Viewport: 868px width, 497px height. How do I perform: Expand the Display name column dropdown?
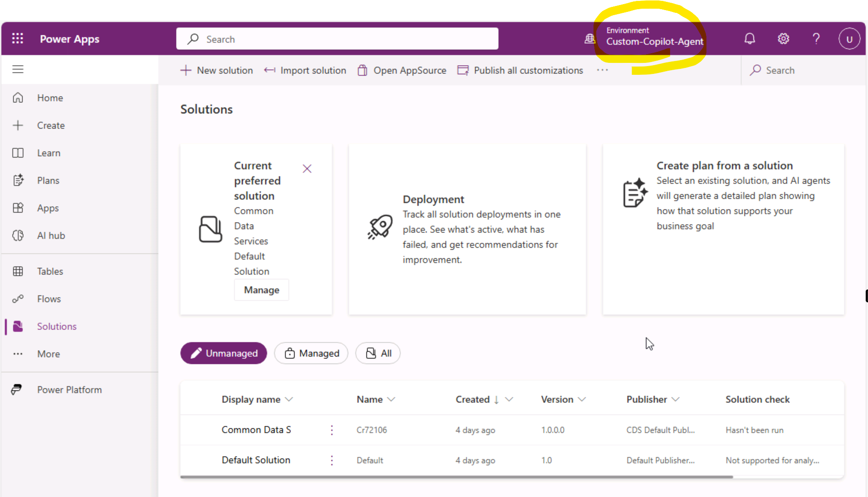289,399
